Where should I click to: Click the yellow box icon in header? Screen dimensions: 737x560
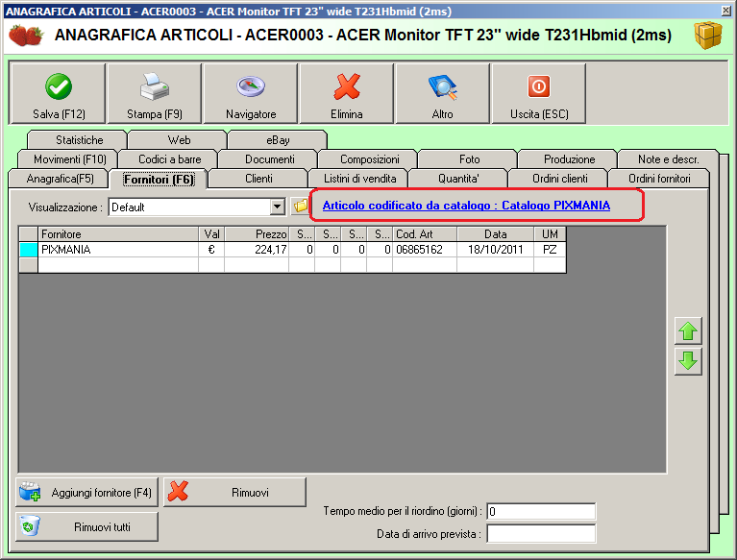[x=708, y=36]
